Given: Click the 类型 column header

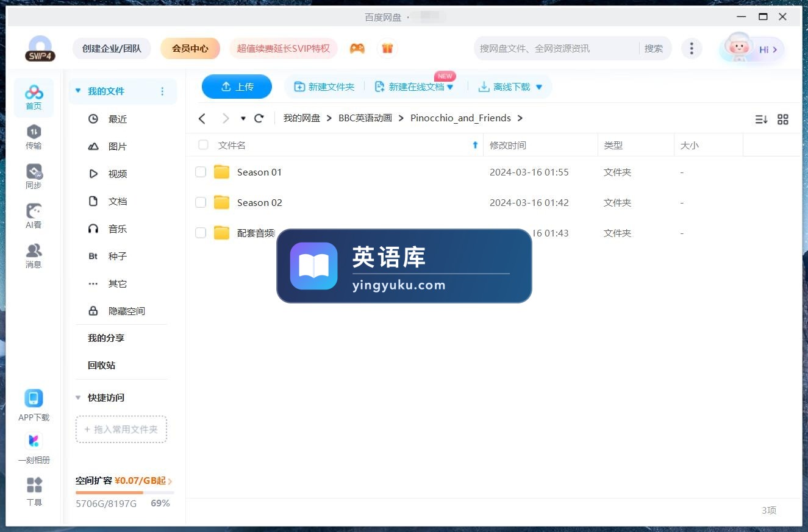Looking at the screenshot, I should [x=613, y=145].
